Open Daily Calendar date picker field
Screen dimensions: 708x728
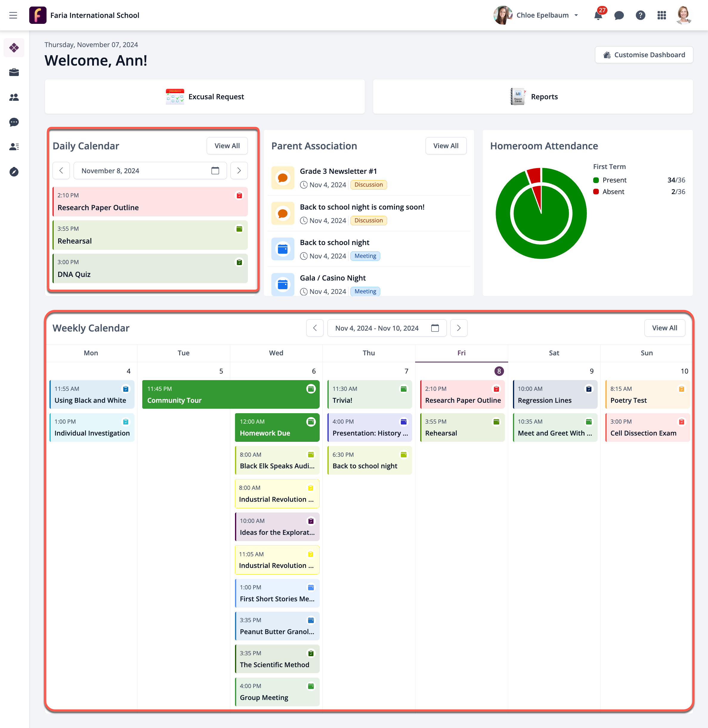pos(150,171)
